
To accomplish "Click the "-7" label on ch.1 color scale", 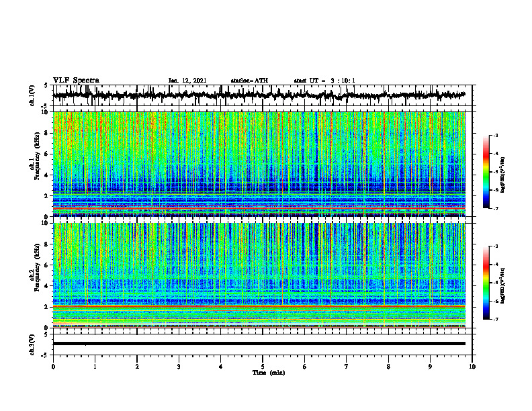I will click(x=496, y=208).
